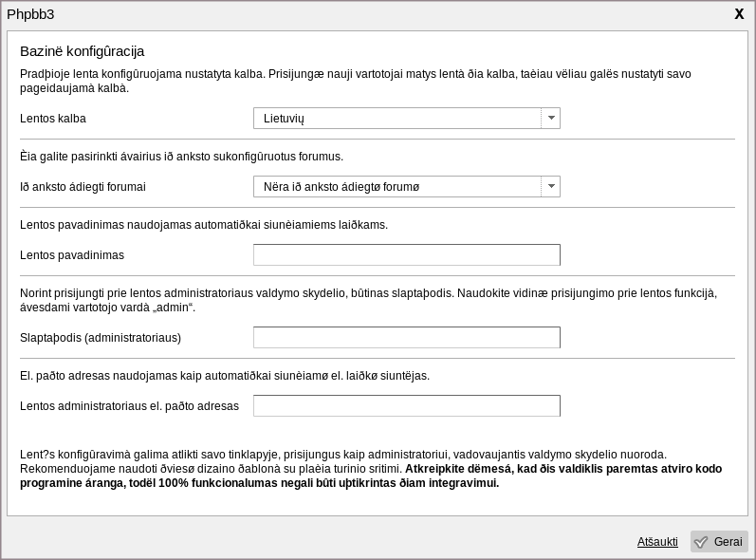Click the 'Lentos administratoriaus el. paðto adresas' label

click(x=129, y=406)
